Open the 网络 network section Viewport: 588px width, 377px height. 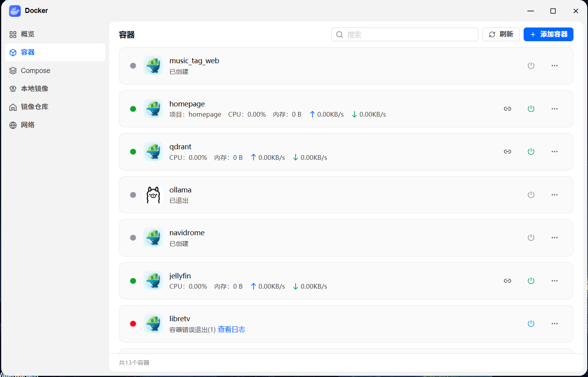[x=55, y=125]
